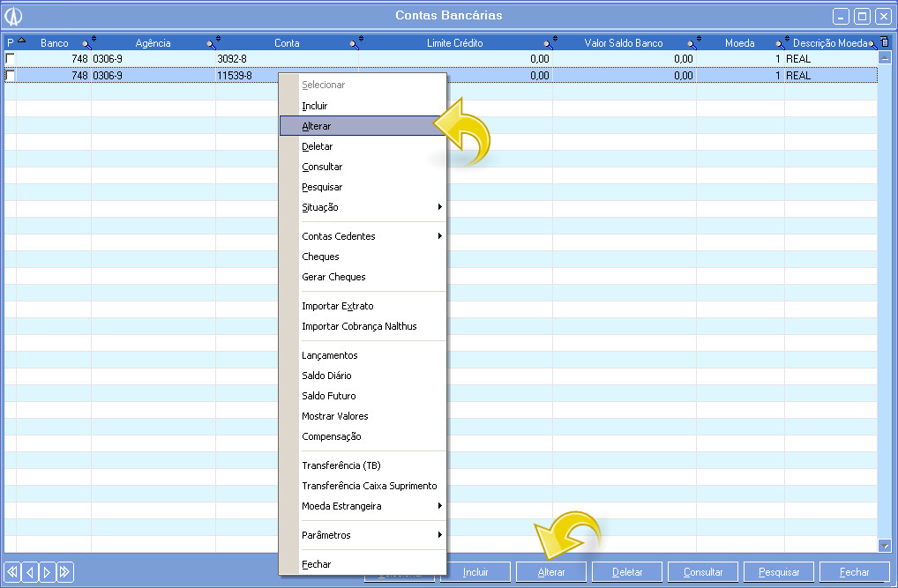Image resolution: width=898 pixels, height=588 pixels.
Task: Choose Importar Cobrança Nalthus entry
Action: [x=363, y=326]
